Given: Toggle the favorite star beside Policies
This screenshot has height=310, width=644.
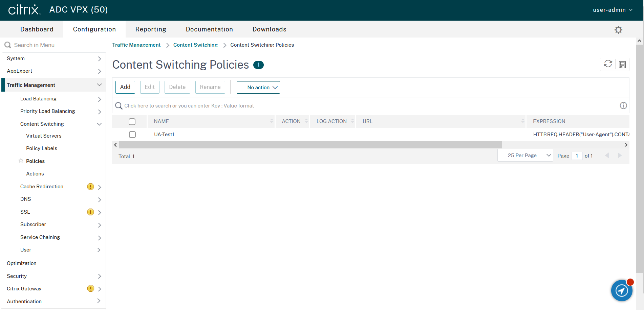Looking at the screenshot, I should (x=21, y=161).
